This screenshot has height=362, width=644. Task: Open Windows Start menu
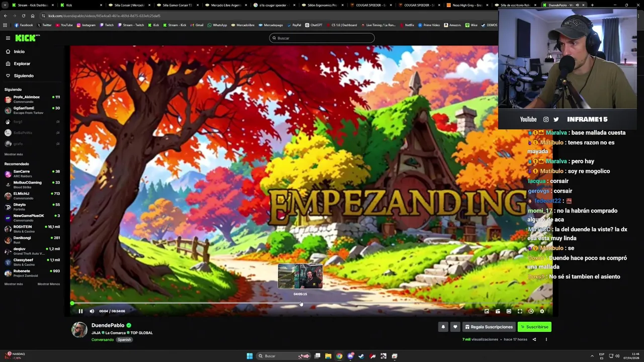(x=250, y=356)
